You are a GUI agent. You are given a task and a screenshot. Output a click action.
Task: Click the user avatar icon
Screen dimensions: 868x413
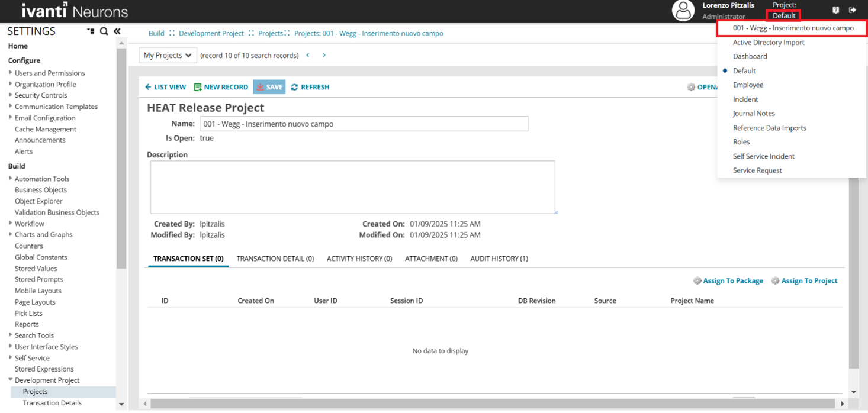tap(683, 10)
